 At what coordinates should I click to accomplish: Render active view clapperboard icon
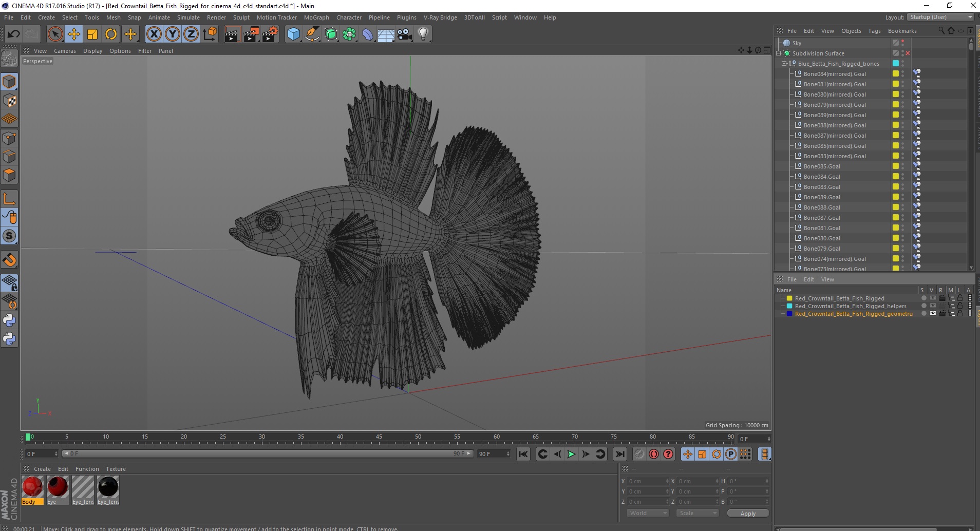pos(232,34)
